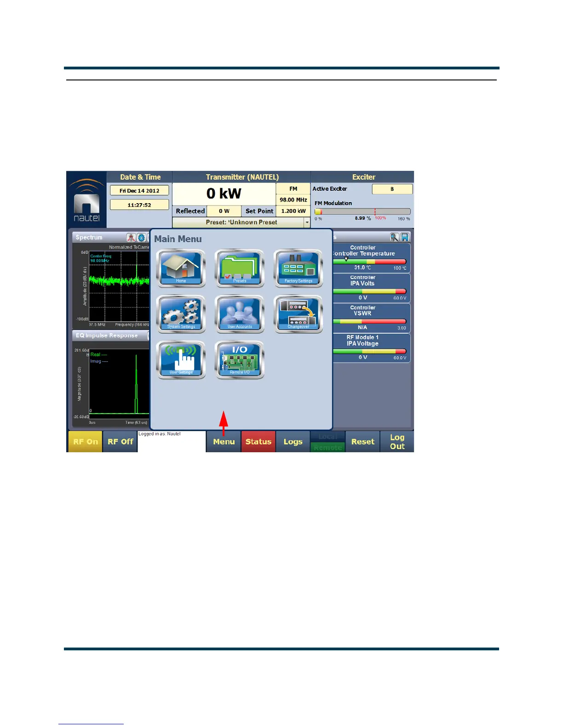Open the Home icon in Main Menu
Viewport: 563px width, 728px height.
(x=181, y=268)
